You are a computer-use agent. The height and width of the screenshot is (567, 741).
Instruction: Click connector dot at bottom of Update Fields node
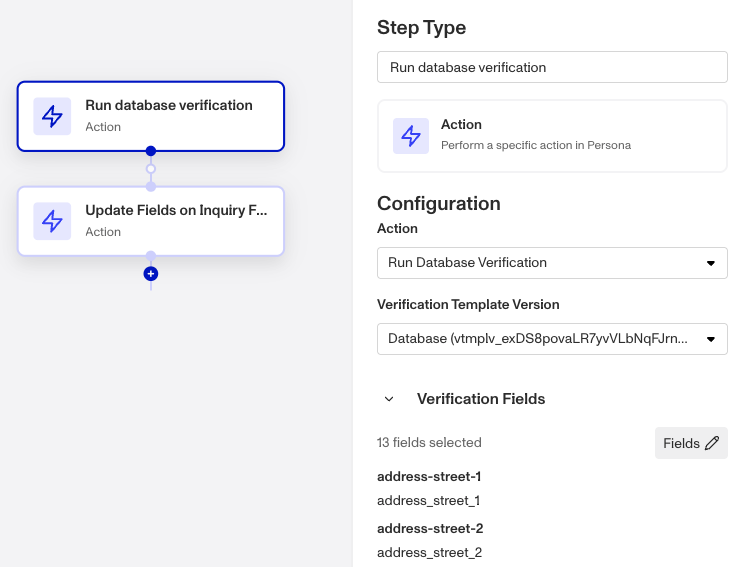pos(151,255)
